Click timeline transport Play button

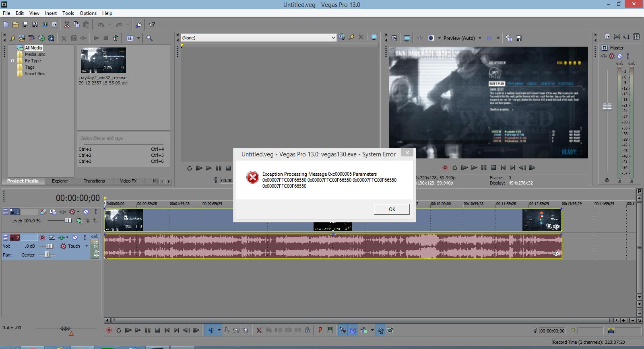click(138, 330)
